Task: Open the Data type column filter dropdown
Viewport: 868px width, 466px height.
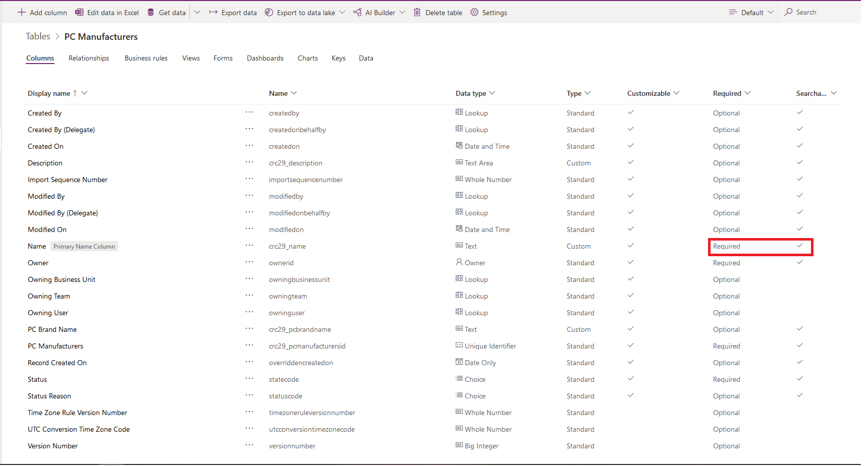Action: 492,93
